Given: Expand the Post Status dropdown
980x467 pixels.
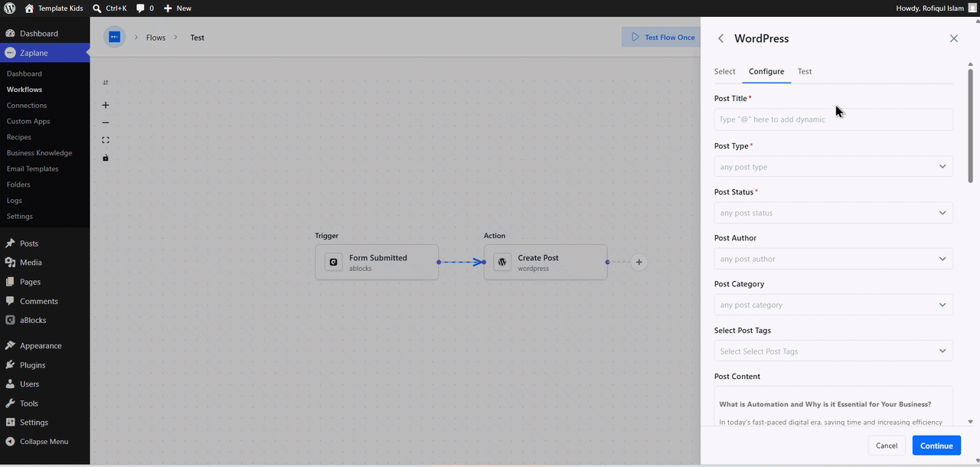Looking at the screenshot, I should pyautogui.click(x=833, y=212).
